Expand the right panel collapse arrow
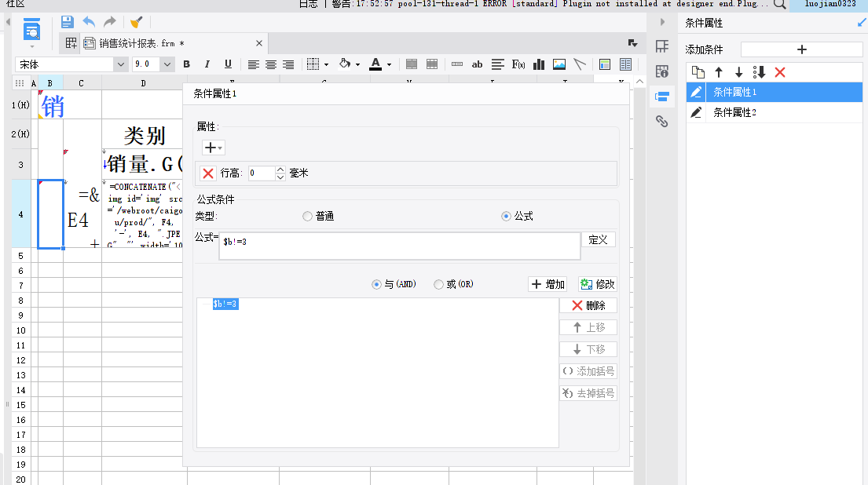This screenshot has width=868, height=485. click(x=662, y=22)
